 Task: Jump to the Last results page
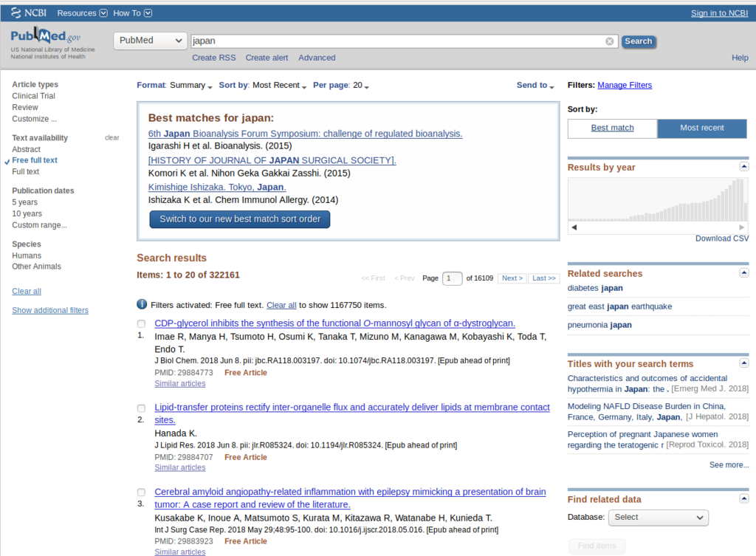click(x=544, y=278)
